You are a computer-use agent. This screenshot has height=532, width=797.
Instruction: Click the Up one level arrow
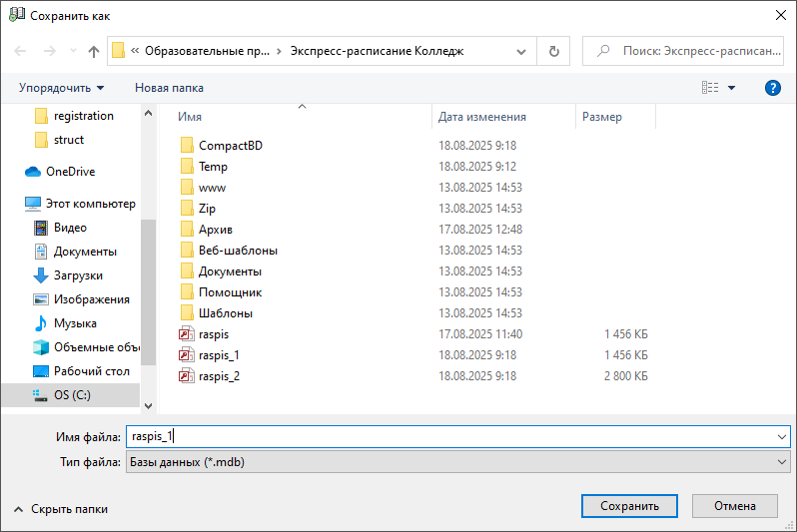click(94, 51)
